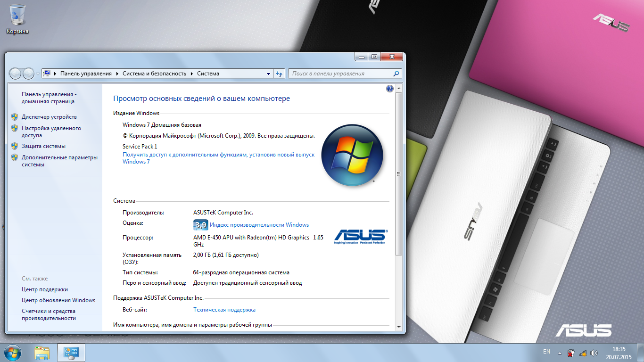Image resolution: width=644 pixels, height=362 pixels.
Task: Click the Control Panel taskbar button
Action: click(x=71, y=353)
